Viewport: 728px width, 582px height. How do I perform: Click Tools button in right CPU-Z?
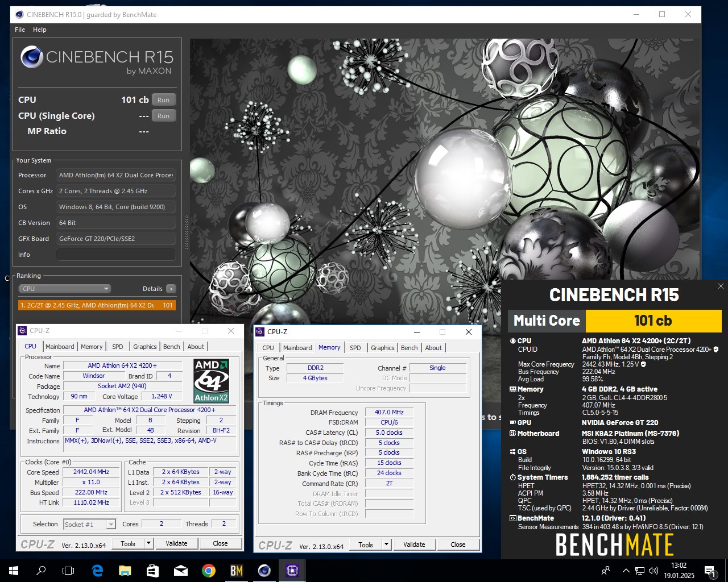[x=366, y=544]
